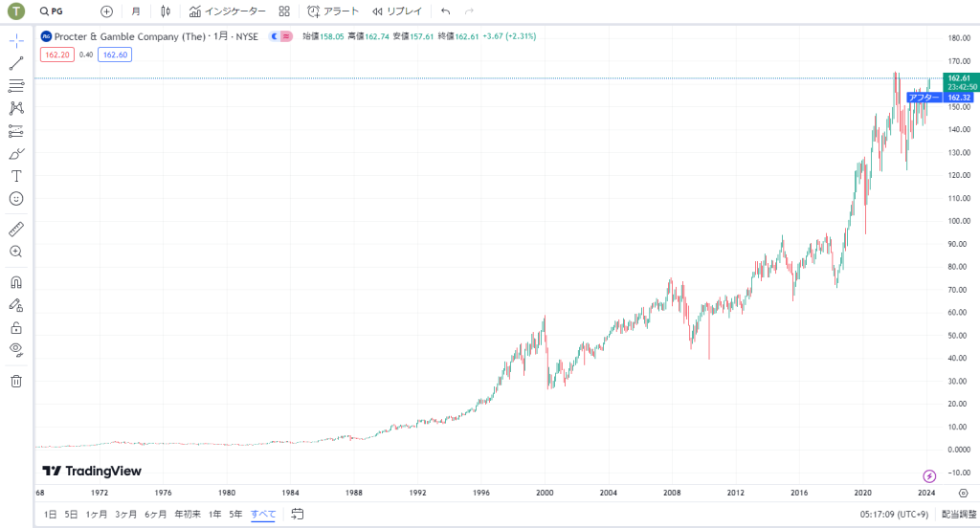Activate the zoom-in magnifier tool
Image resolution: width=980 pixels, height=528 pixels.
coord(16,252)
